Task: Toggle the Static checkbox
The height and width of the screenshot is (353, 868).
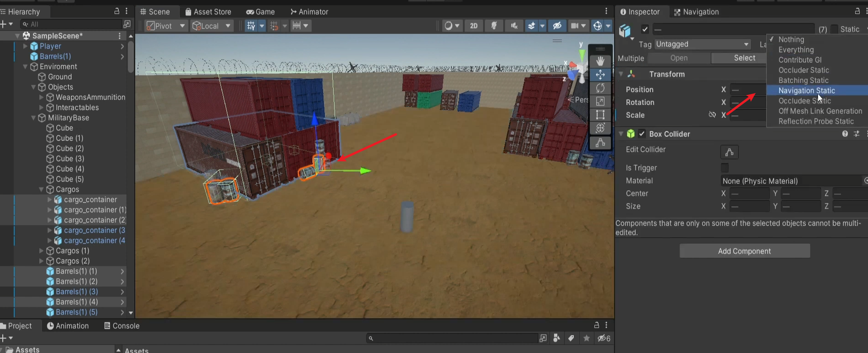Action: [834, 29]
